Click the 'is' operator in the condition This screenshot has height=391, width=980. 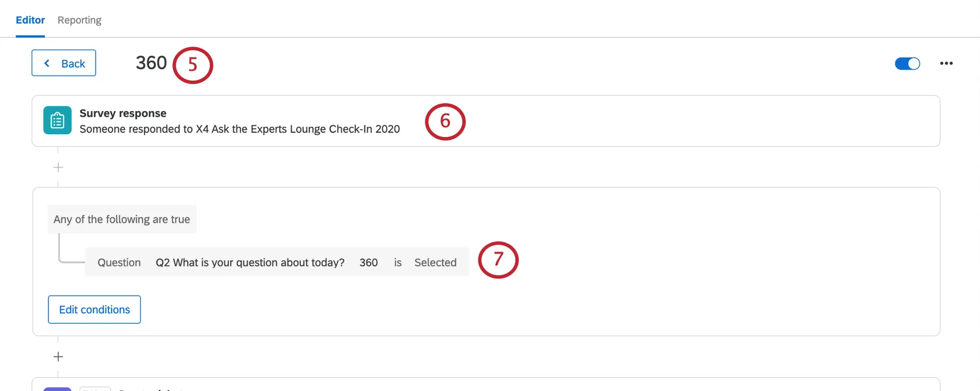[397, 262]
